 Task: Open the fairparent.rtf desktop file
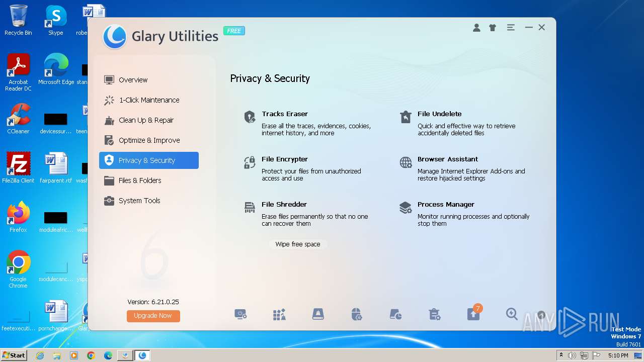coord(56,168)
